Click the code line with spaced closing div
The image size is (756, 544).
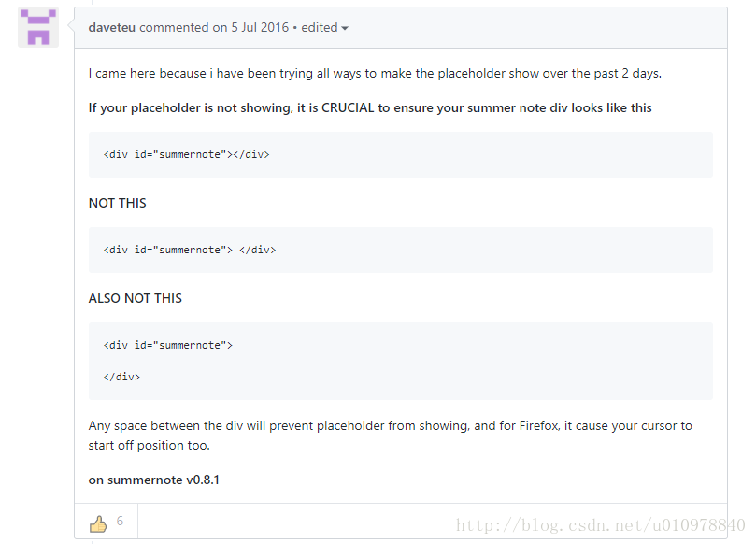(x=190, y=250)
